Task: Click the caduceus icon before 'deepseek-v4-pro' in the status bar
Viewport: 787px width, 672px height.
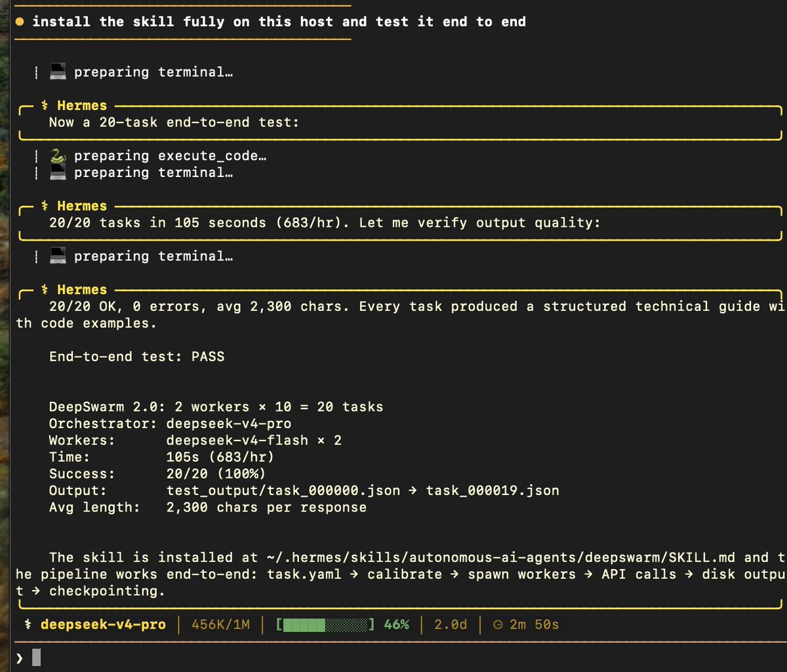Action: pyautogui.click(x=28, y=625)
